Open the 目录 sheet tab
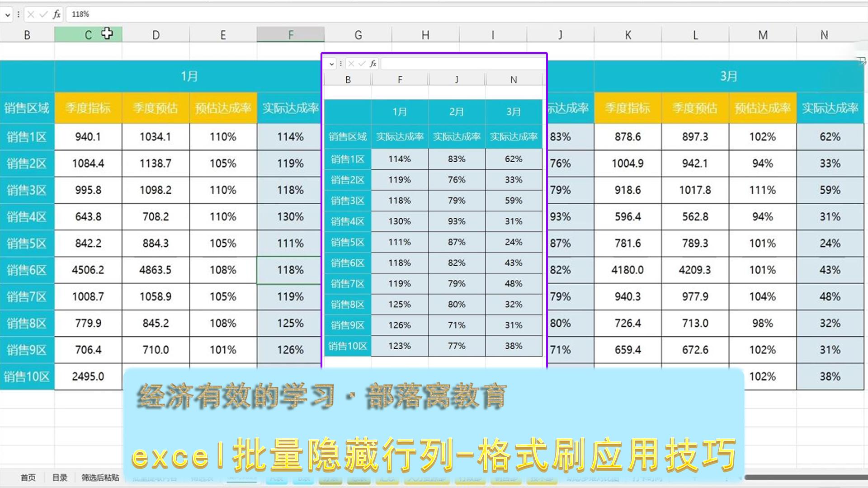Image resolution: width=868 pixels, height=488 pixels. (60, 478)
